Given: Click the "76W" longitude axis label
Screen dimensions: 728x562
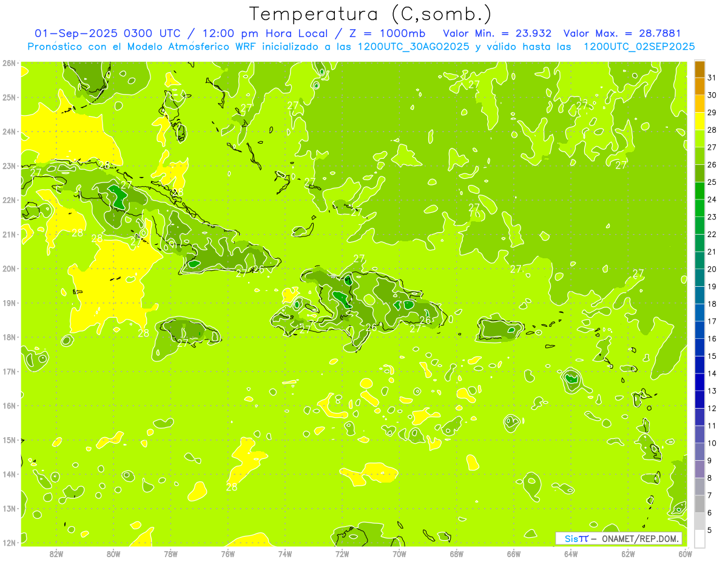Looking at the screenshot, I should tap(228, 554).
